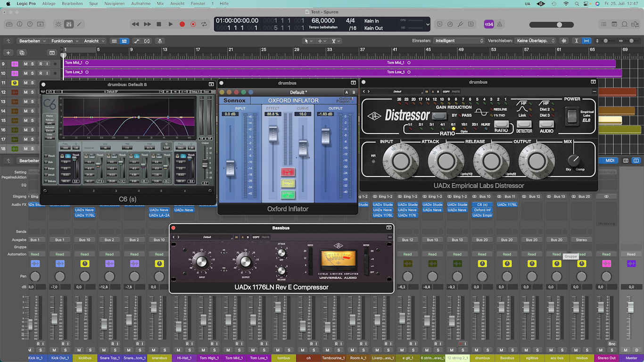644x362 pixels.
Task: Open the Mix menu
Action: 160,3
